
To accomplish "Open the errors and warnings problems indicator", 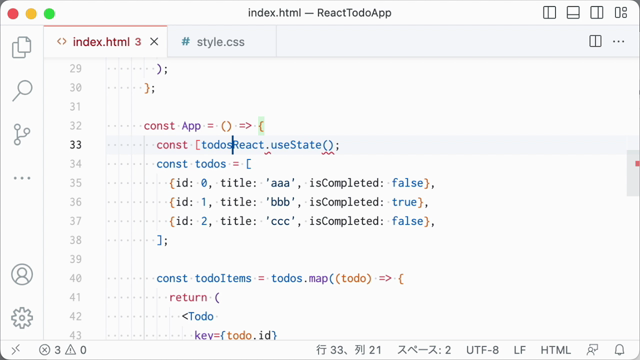I will 63,350.
